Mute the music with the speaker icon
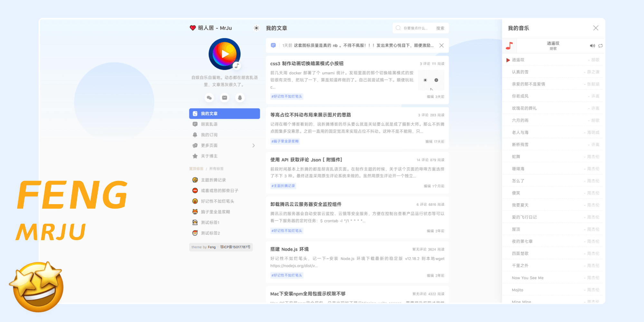The height and width of the screenshot is (322, 644). 592,45
